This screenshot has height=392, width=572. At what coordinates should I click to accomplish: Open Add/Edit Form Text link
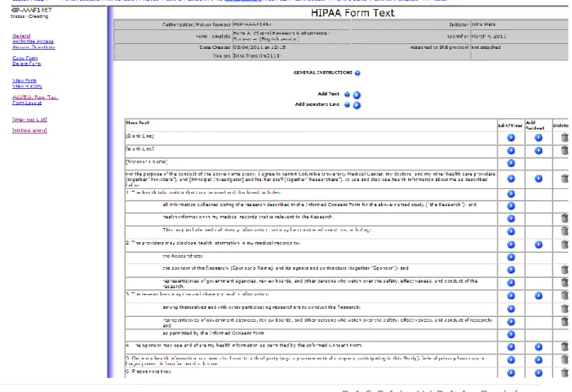click(x=35, y=97)
